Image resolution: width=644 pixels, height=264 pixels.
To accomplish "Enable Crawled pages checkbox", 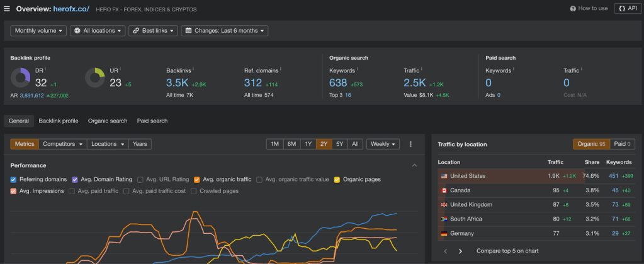I will tap(193, 191).
